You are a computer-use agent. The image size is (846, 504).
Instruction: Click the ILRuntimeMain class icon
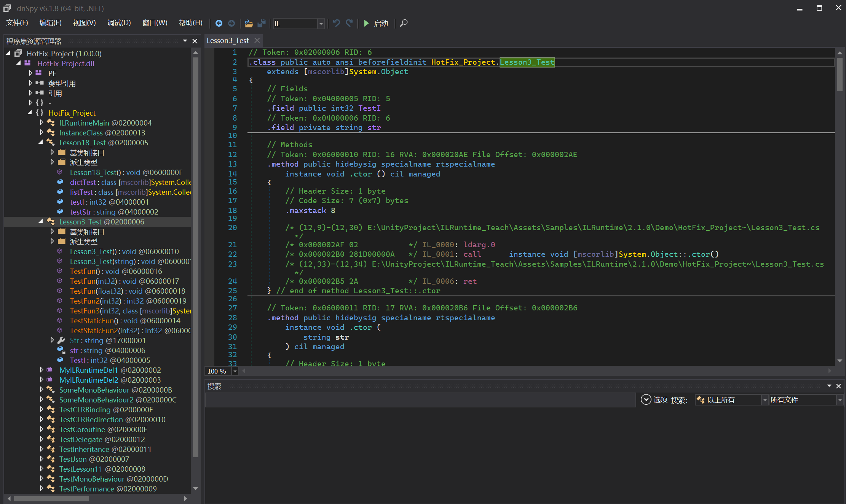coord(51,122)
